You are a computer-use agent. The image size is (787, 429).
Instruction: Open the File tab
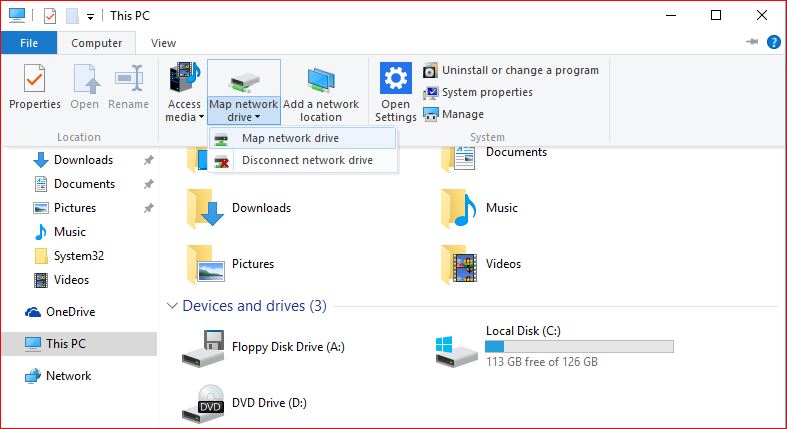coord(29,43)
